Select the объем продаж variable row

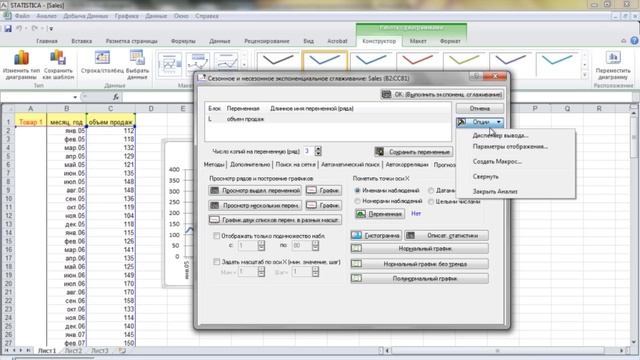click(328, 119)
